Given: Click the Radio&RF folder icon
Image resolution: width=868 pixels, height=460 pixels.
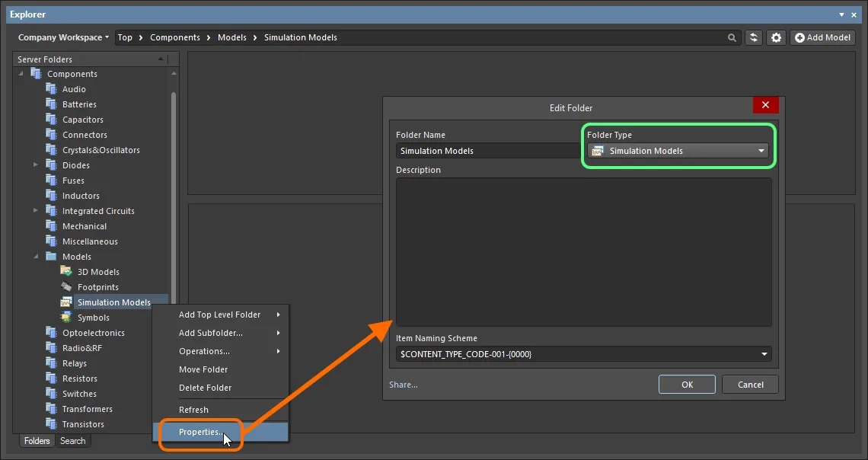Looking at the screenshot, I should tap(52, 347).
